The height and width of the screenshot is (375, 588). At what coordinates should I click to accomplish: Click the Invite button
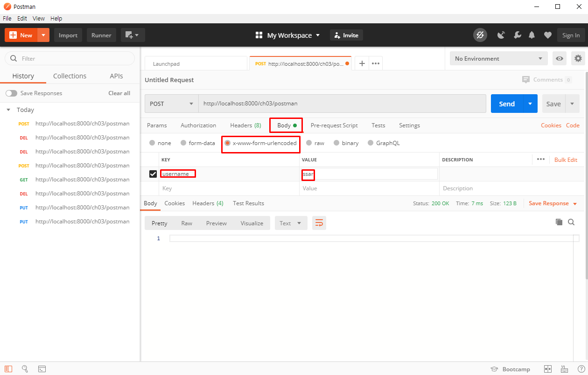tap(346, 35)
